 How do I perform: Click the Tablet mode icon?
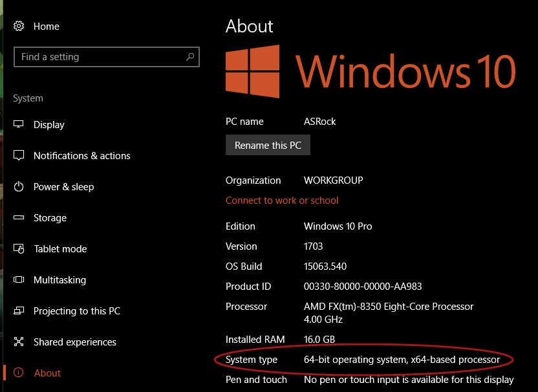click(x=19, y=248)
